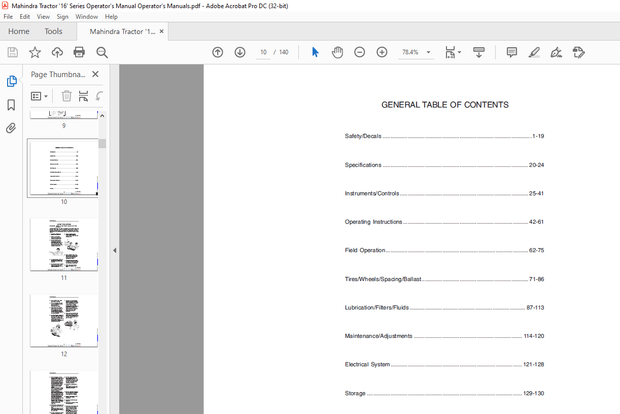Activate the Hand pan tool

coord(337,52)
